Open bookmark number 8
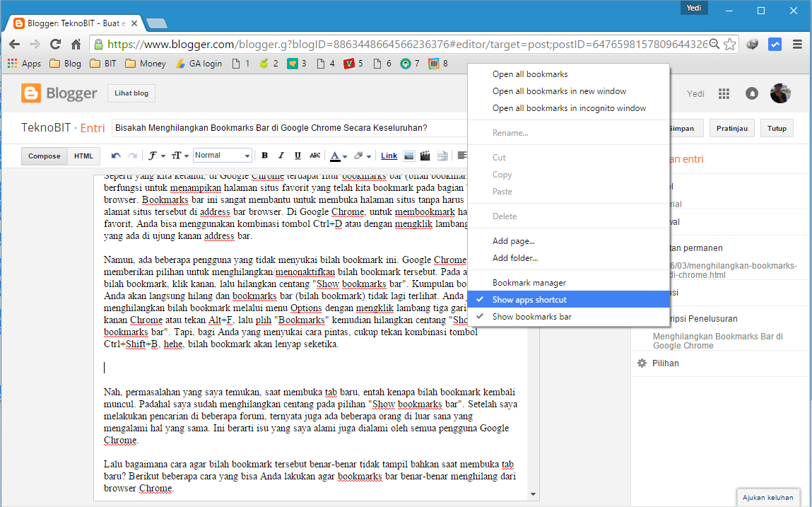Image resolution: width=812 pixels, height=507 pixels. pos(437,63)
